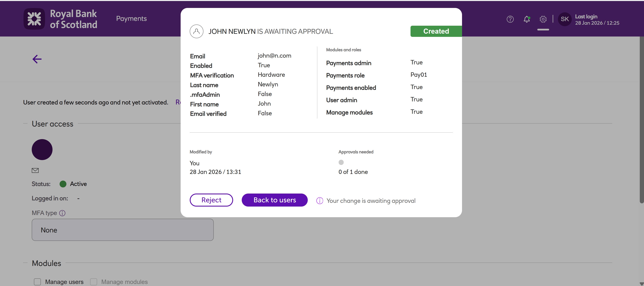644x286 pixels.
Task: Click the MFA type info icon
Action: (62, 213)
